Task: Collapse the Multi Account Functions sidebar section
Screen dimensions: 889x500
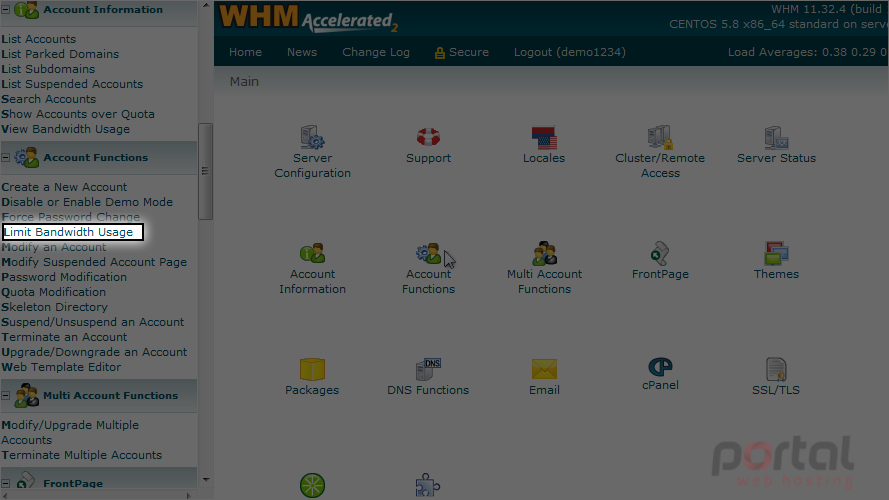Action: point(6,396)
